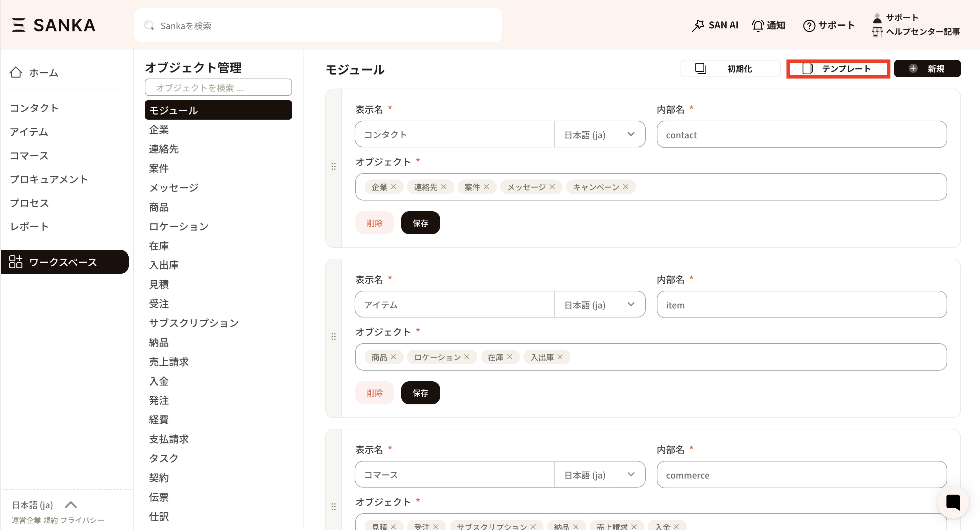
Task: Click the item internal name field
Action: click(x=802, y=304)
